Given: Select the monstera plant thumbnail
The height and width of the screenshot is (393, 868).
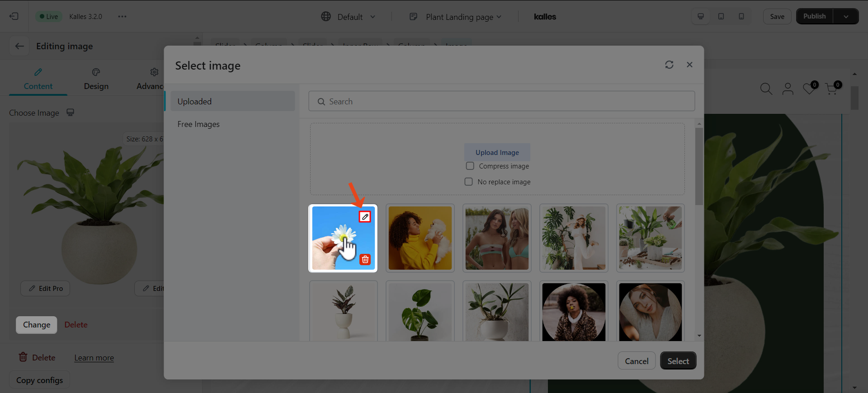Looking at the screenshot, I should click(x=420, y=311).
